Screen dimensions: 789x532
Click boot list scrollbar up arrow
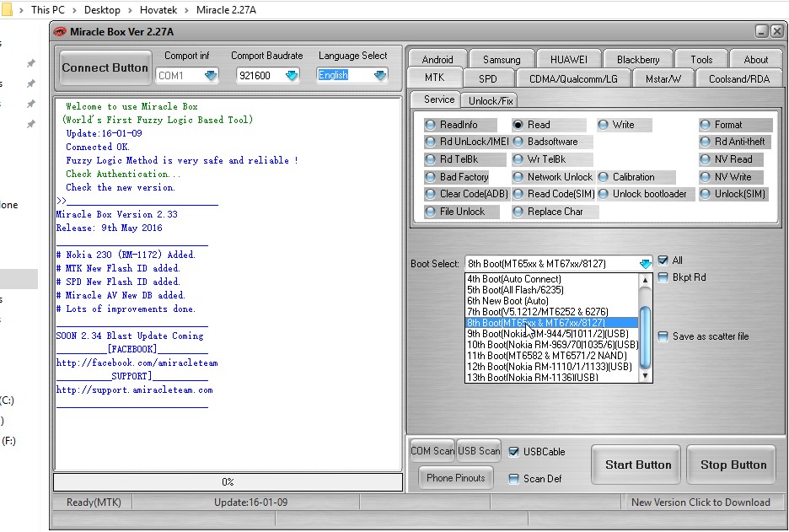[x=645, y=280]
